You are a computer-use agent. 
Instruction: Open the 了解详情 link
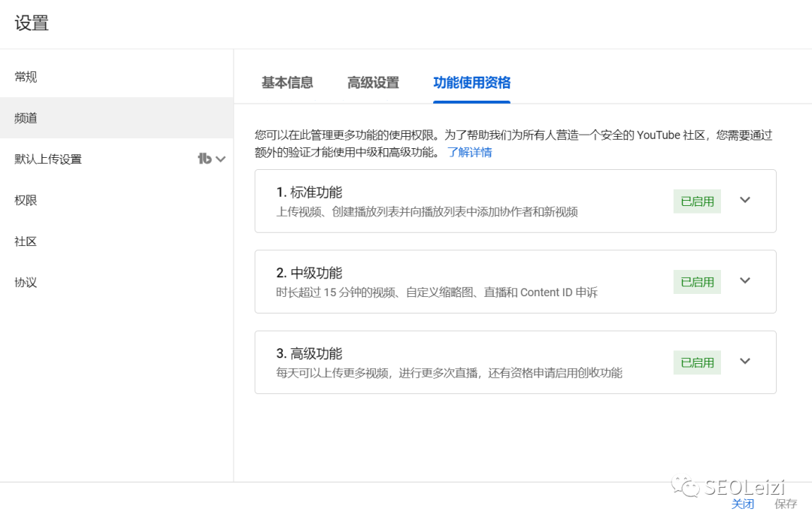[x=469, y=152]
